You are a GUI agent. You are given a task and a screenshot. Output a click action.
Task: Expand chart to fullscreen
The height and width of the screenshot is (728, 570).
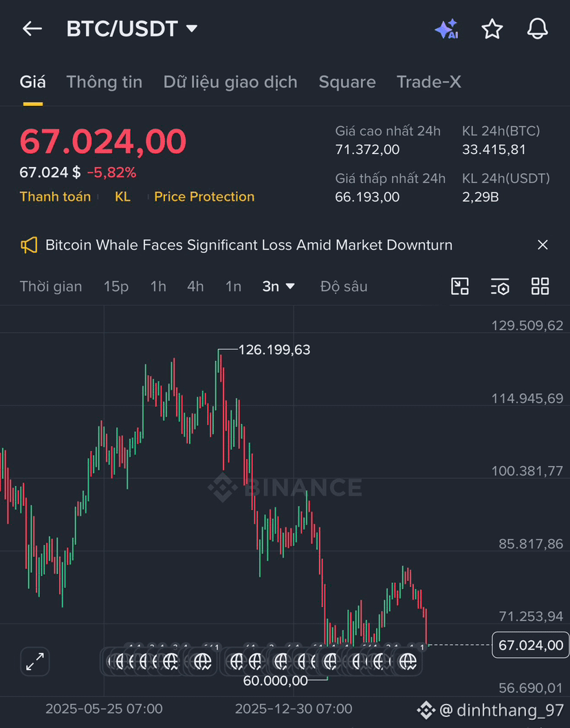[35, 661]
